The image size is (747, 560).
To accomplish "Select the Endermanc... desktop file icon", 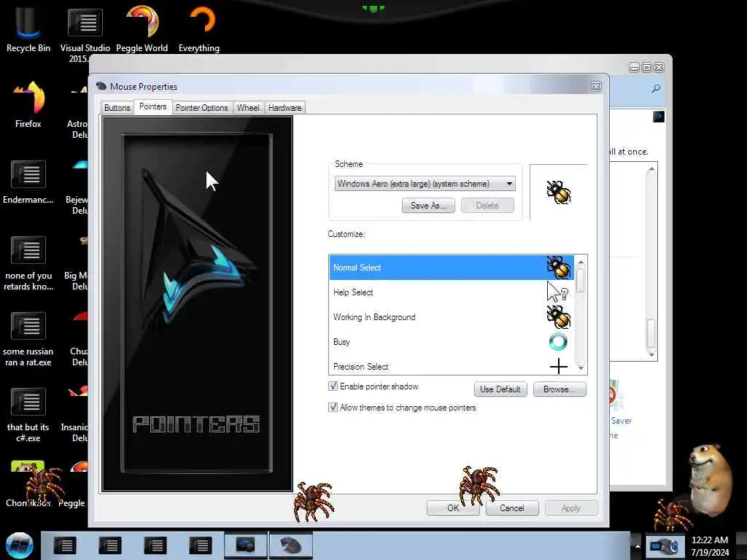I will 28,182.
